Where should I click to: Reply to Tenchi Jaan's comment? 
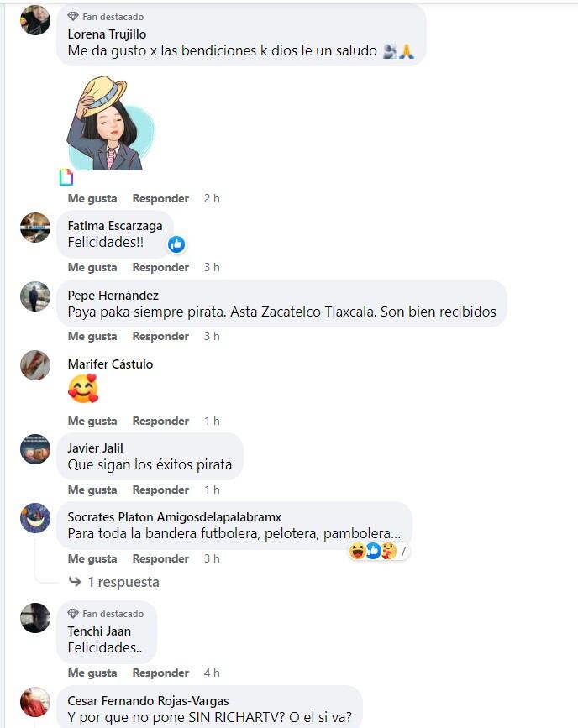(x=160, y=673)
